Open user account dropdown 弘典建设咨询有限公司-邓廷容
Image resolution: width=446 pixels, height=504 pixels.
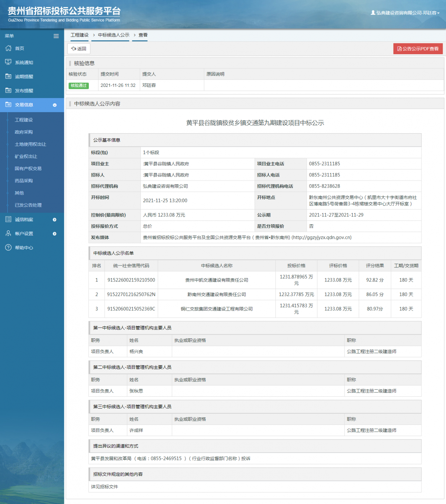pos(405,13)
